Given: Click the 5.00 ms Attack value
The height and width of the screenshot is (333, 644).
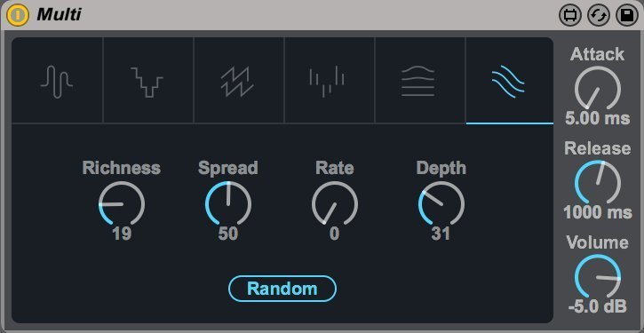Looking at the screenshot, I should click(598, 119).
